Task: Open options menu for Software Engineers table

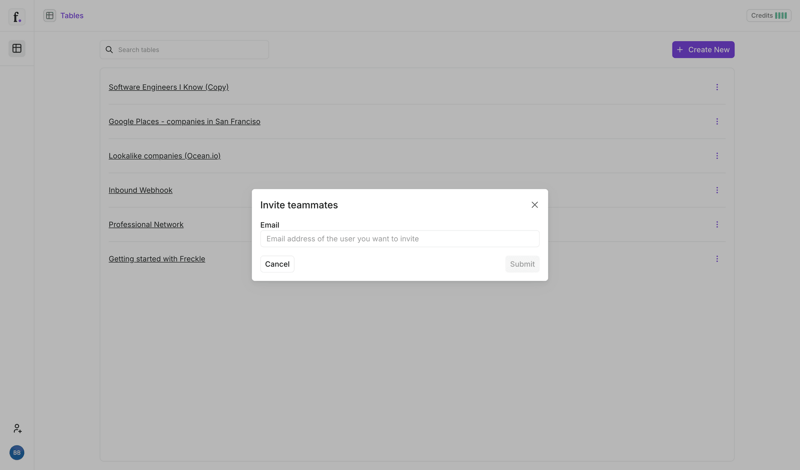Action: coord(717,87)
